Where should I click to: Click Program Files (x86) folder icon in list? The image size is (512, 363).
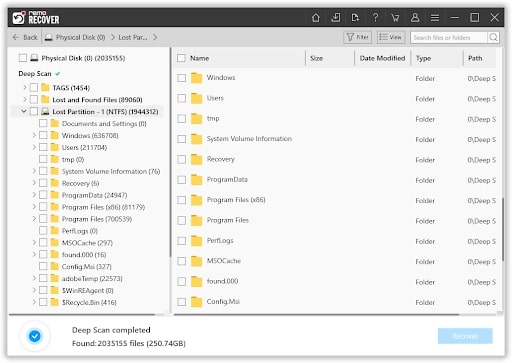[197, 200]
